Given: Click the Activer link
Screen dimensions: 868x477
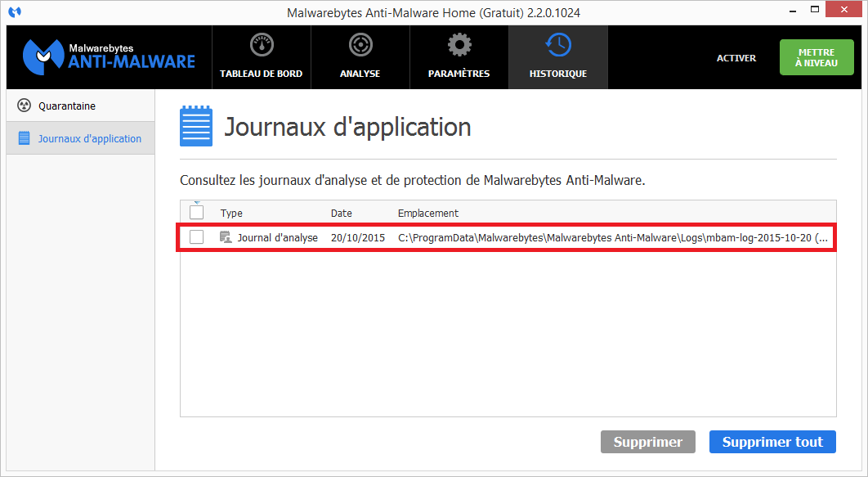Looking at the screenshot, I should (x=736, y=58).
